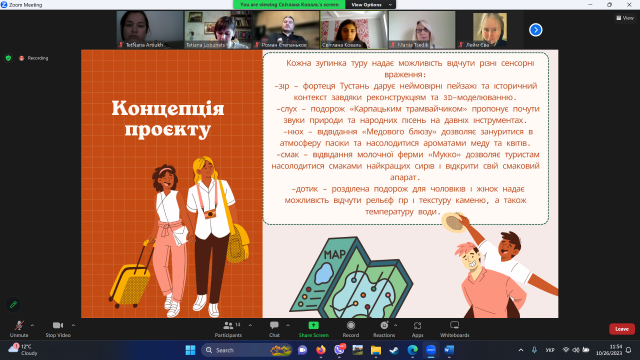Click the Recording indicator
The width and height of the screenshot is (640, 360).
33,58
